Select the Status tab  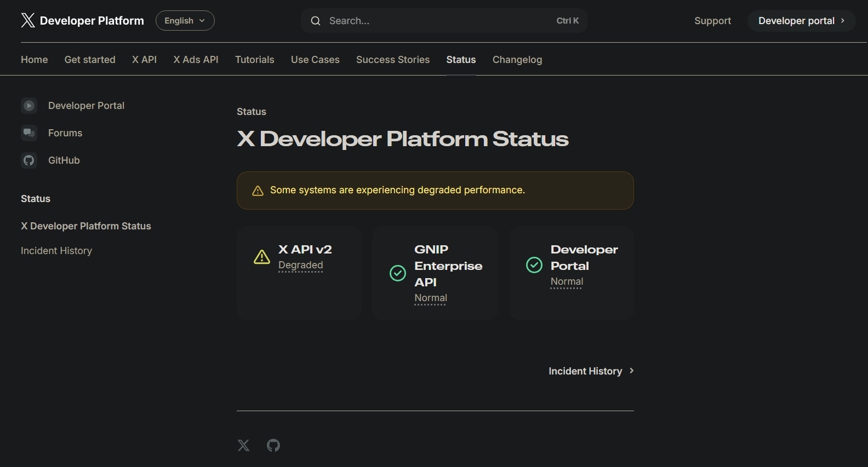click(461, 60)
